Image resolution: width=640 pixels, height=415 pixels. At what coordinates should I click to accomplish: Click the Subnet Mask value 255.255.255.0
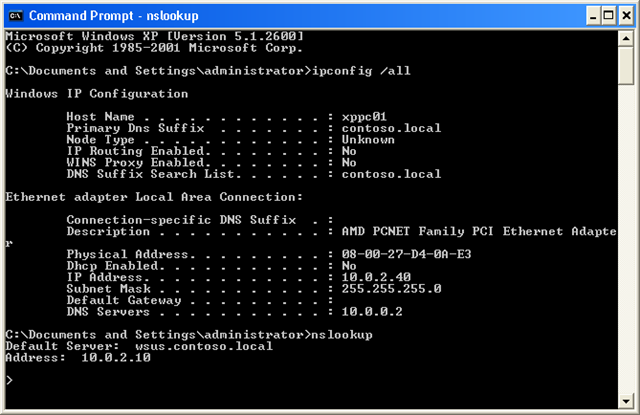[385, 287]
